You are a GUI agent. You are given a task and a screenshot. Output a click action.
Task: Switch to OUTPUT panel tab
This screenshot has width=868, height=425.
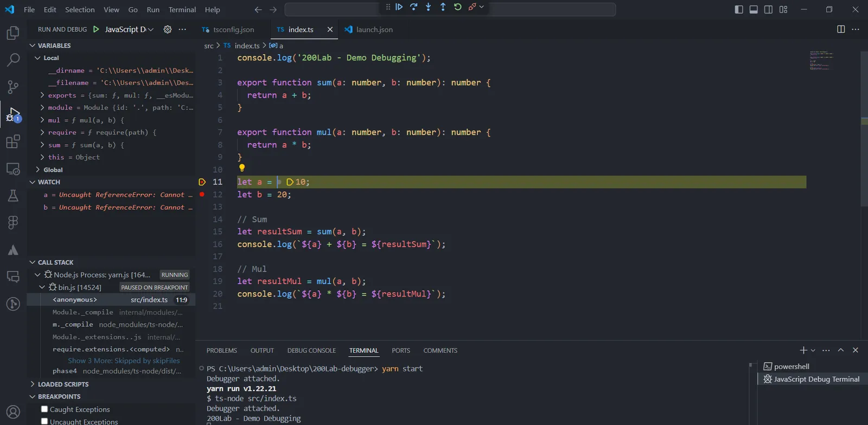click(262, 351)
